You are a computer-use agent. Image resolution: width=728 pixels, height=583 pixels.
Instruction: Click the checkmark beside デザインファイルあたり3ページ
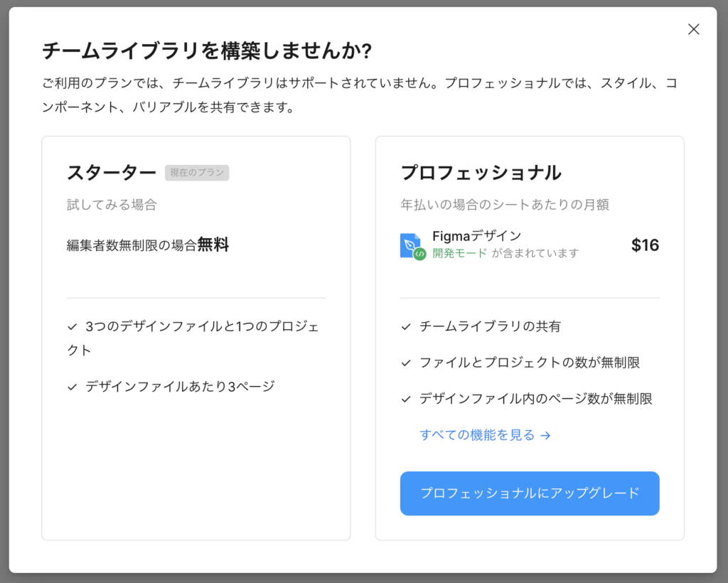pyautogui.click(x=72, y=387)
